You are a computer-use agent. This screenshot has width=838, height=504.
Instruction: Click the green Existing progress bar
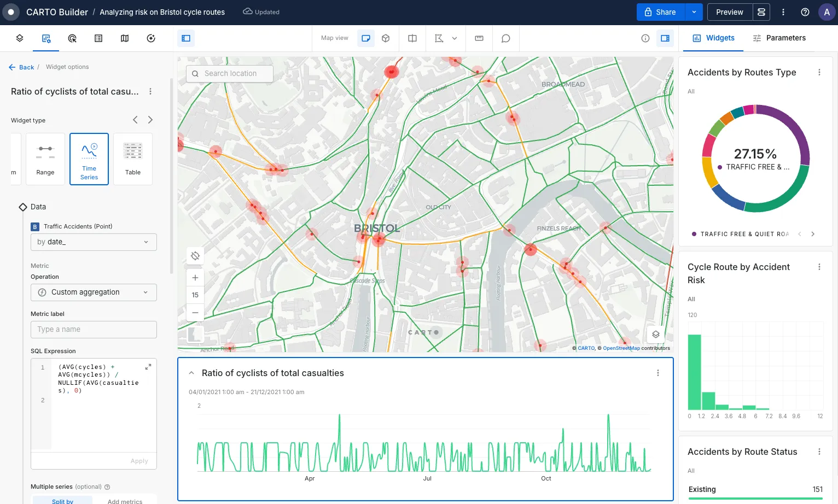pyautogui.click(x=755, y=498)
